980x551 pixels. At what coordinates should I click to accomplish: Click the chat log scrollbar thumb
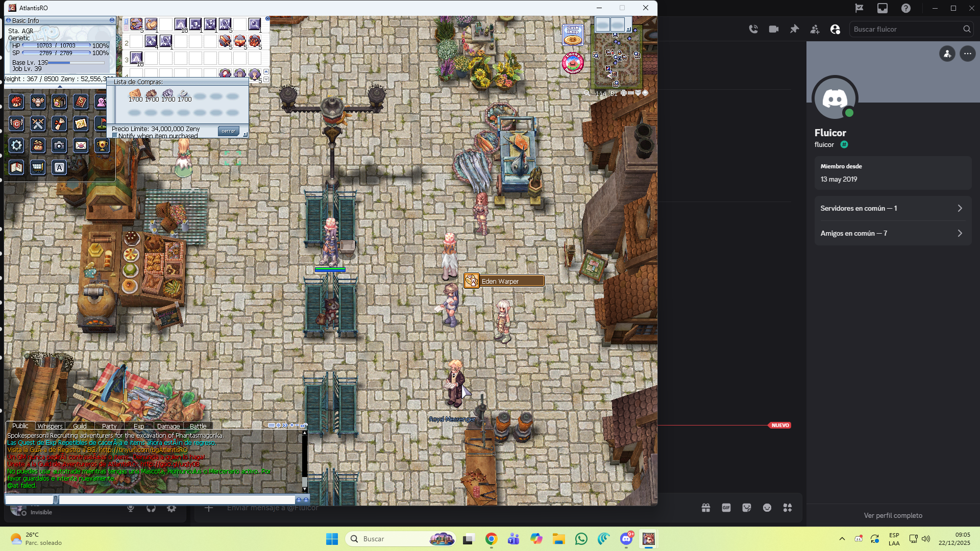click(305, 481)
